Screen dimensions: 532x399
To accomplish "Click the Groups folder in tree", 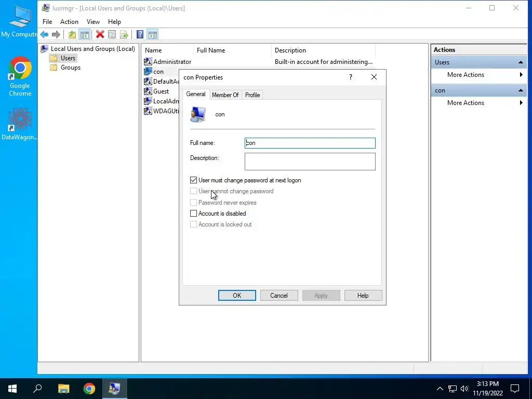I will tap(65, 68).
